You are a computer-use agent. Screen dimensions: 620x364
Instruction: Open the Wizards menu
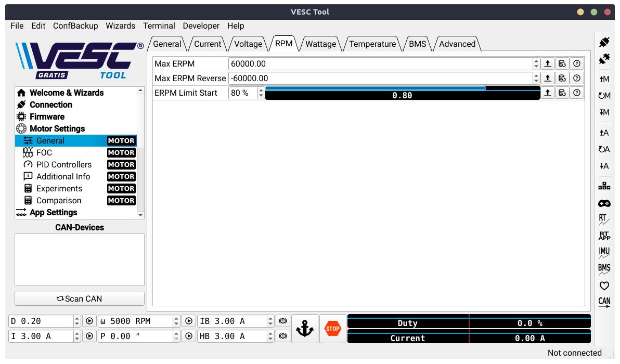pos(120,25)
